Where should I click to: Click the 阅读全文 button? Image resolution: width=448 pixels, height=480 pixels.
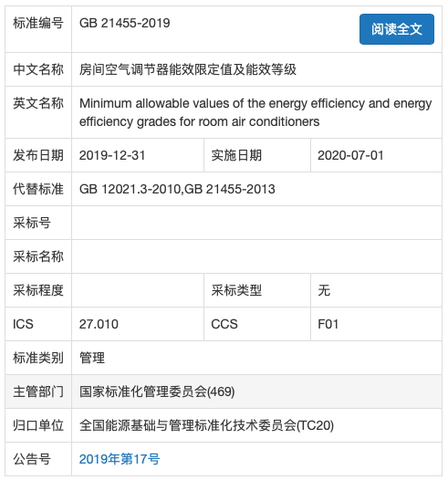coord(397,29)
